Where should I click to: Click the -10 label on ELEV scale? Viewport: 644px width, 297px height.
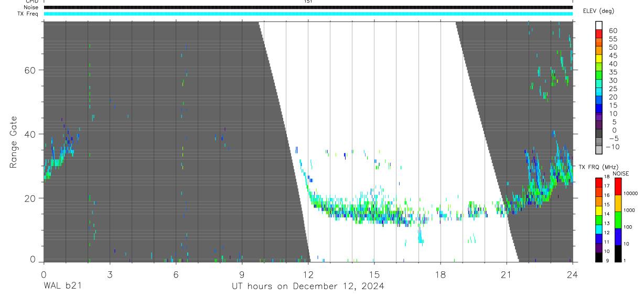tap(613, 147)
